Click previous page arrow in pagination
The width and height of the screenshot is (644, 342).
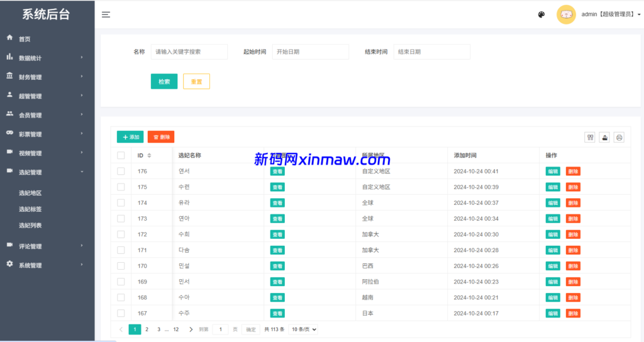[121, 329]
